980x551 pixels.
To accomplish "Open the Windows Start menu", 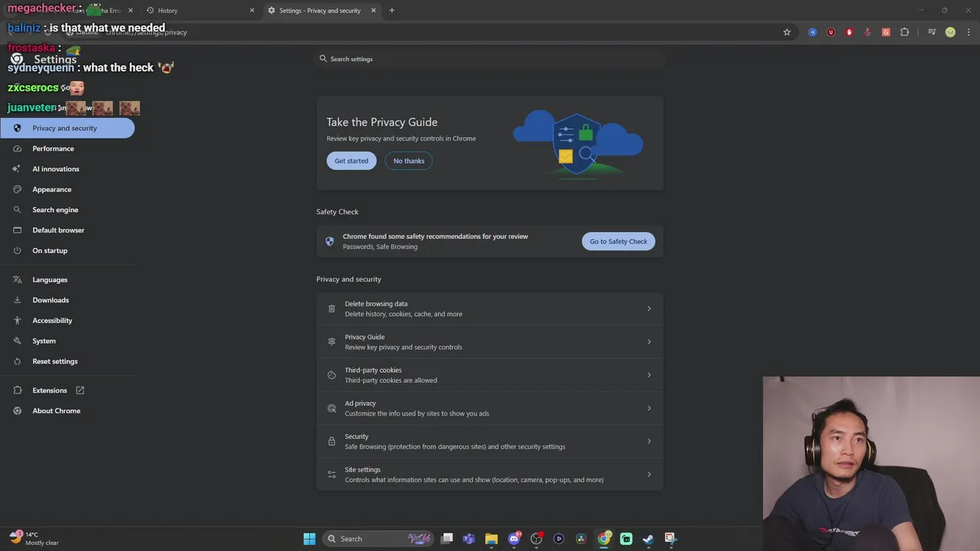I will [309, 539].
